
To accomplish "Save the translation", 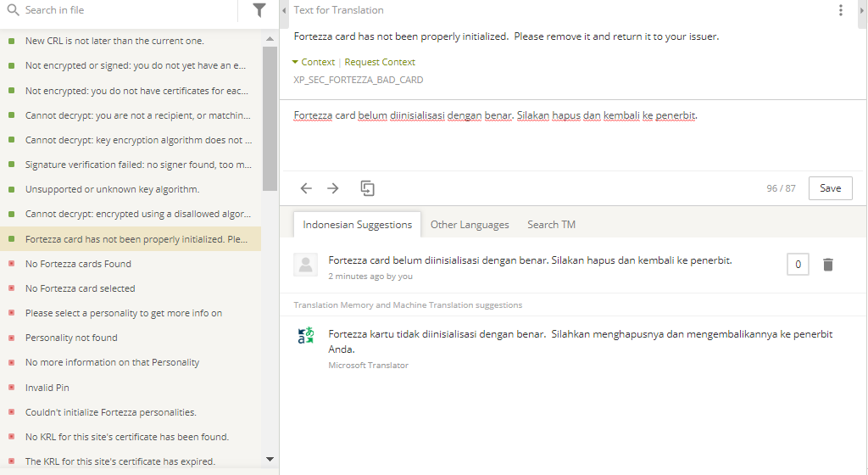I will point(831,188).
